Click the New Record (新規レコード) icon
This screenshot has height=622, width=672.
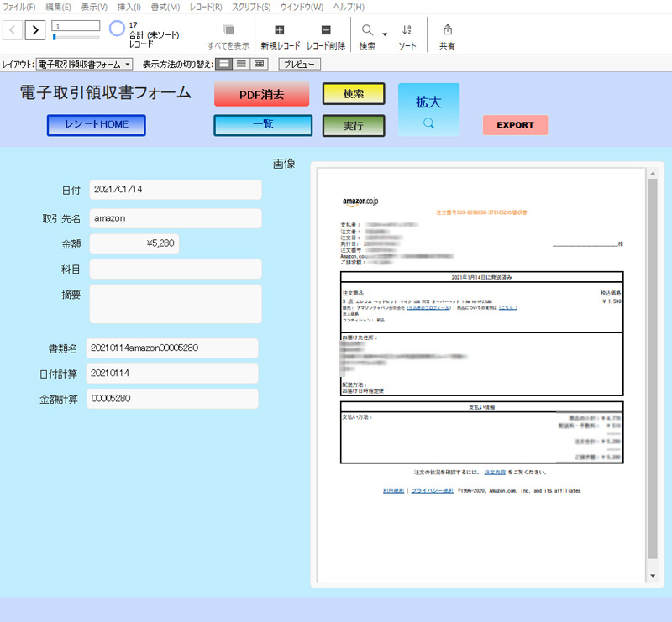[x=280, y=30]
